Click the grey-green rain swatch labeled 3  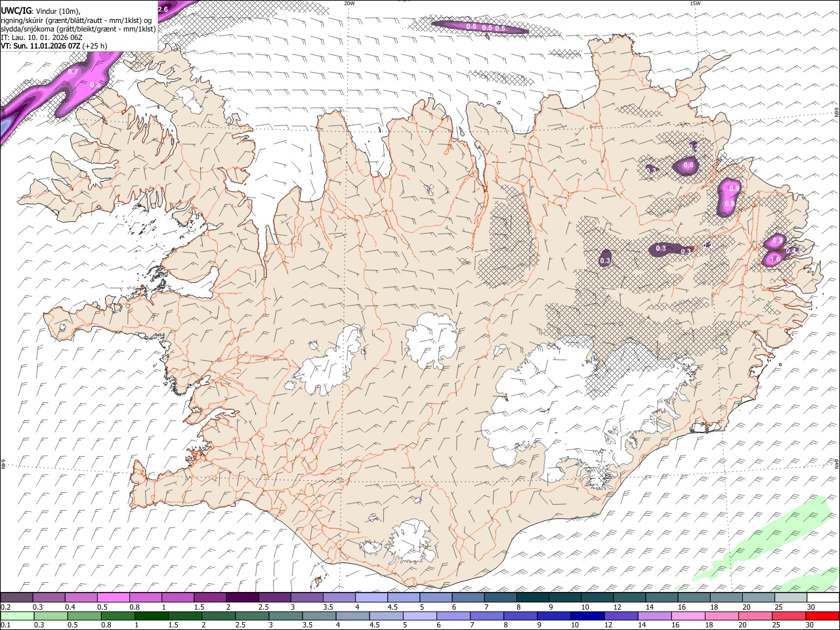pos(285,616)
